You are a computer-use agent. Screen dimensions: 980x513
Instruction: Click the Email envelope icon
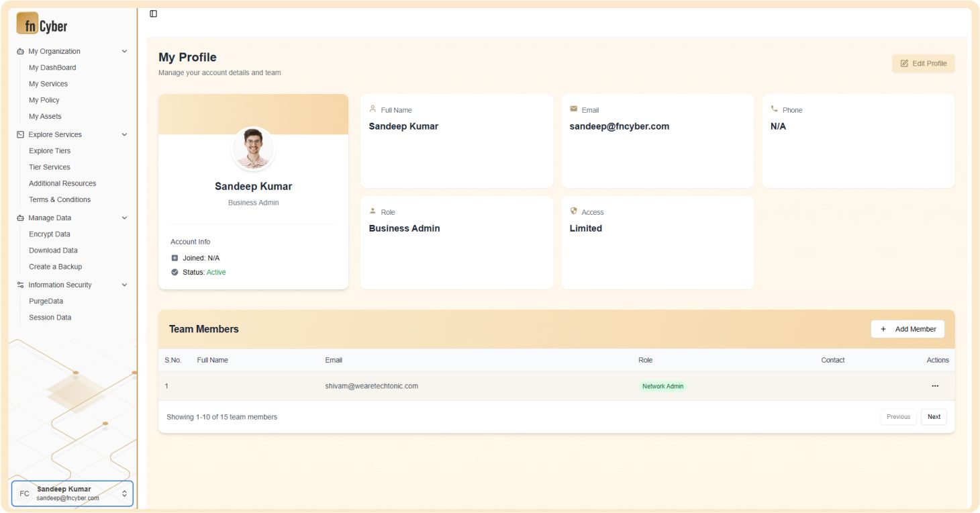[573, 108]
